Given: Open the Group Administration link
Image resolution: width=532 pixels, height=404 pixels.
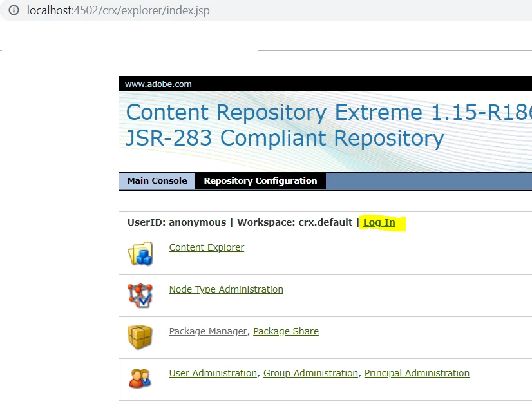Looking at the screenshot, I should [310, 373].
